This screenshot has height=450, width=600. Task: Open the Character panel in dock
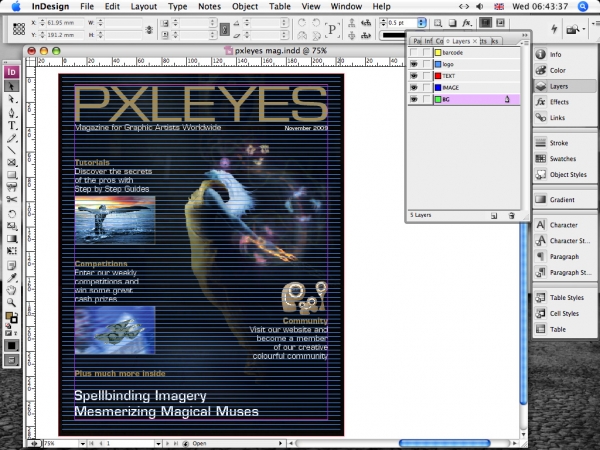[x=564, y=225]
